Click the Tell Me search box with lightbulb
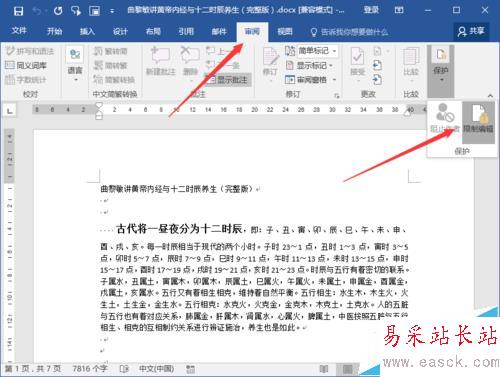Viewport: 500px width, 377px height. (x=349, y=32)
